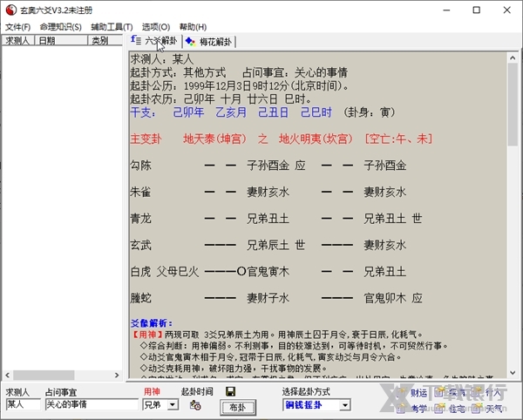Click the 日期 column header
523x420 pixels.
(61, 41)
